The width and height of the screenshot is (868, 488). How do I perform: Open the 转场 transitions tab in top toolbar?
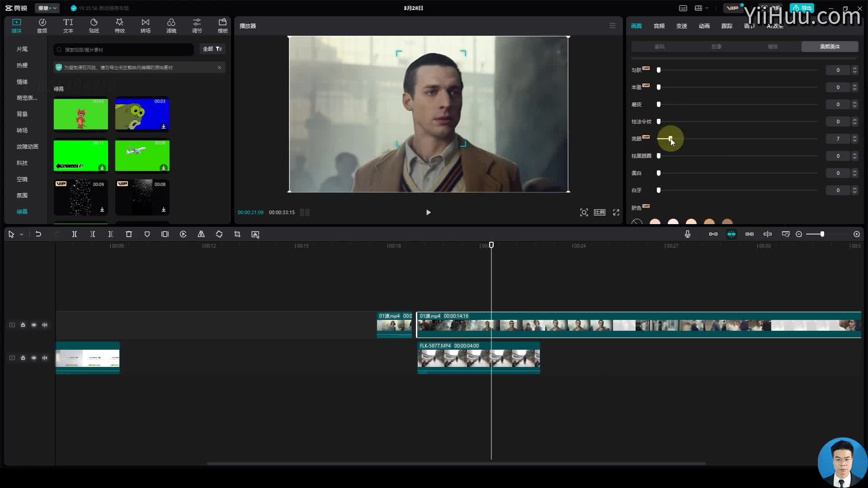145,26
